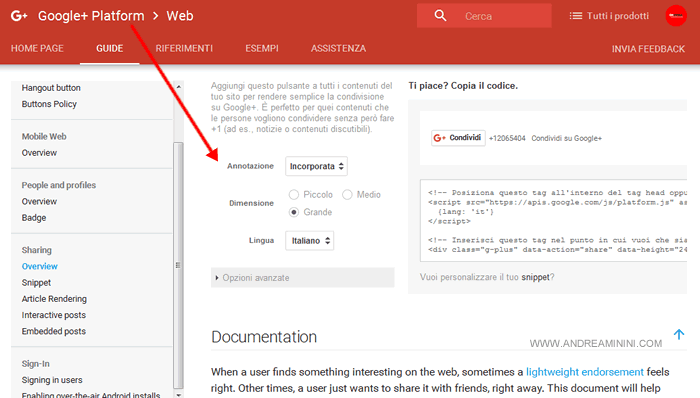Open Buttons Policy in sidebar

[x=49, y=104]
